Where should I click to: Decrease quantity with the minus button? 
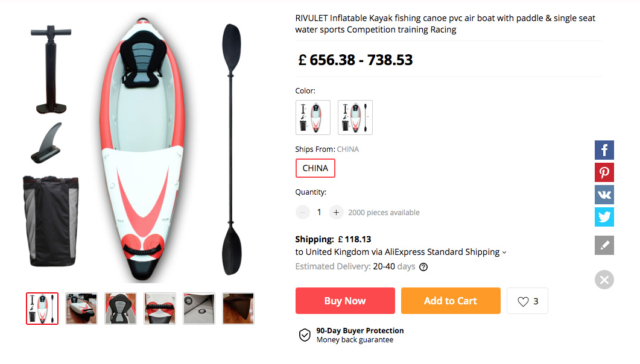click(303, 212)
